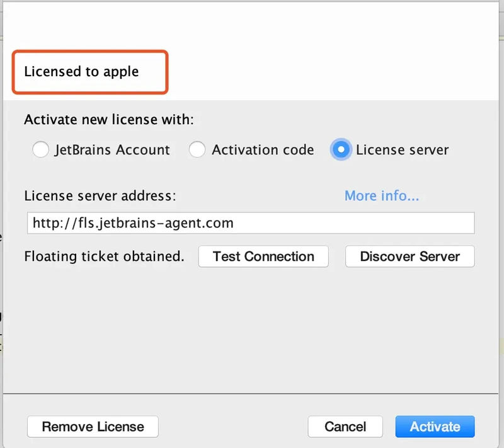Click the 'Activation code' label text
Image resolution: width=504 pixels, height=448 pixels.
[x=263, y=150]
